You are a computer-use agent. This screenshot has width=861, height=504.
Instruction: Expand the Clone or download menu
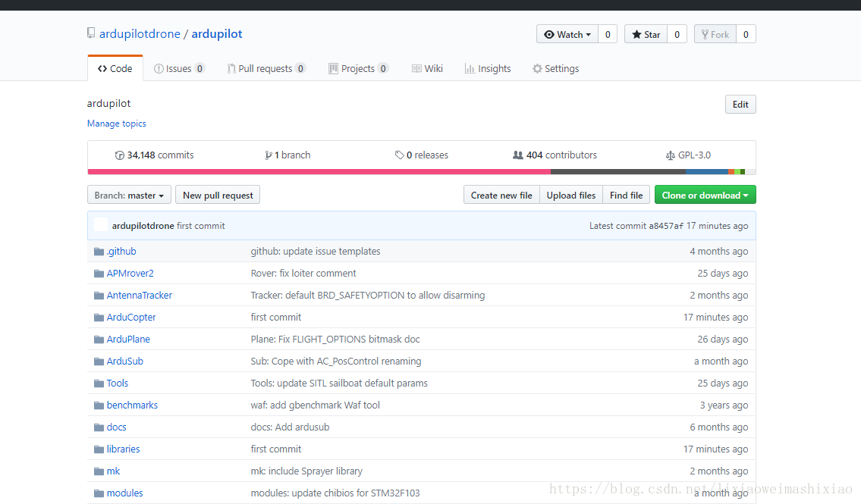pyautogui.click(x=705, y=196)
